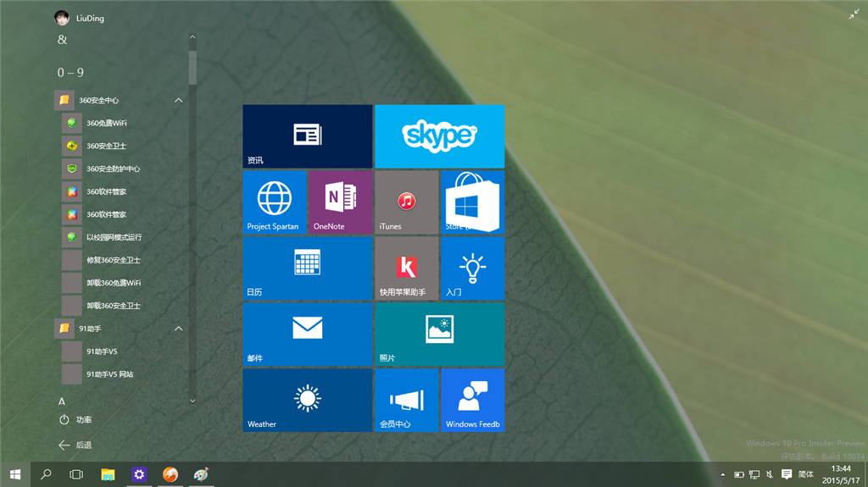Screen dimensions: 868x487
Task: Open LiuDing user account menu
Action: tap(79, 18)
